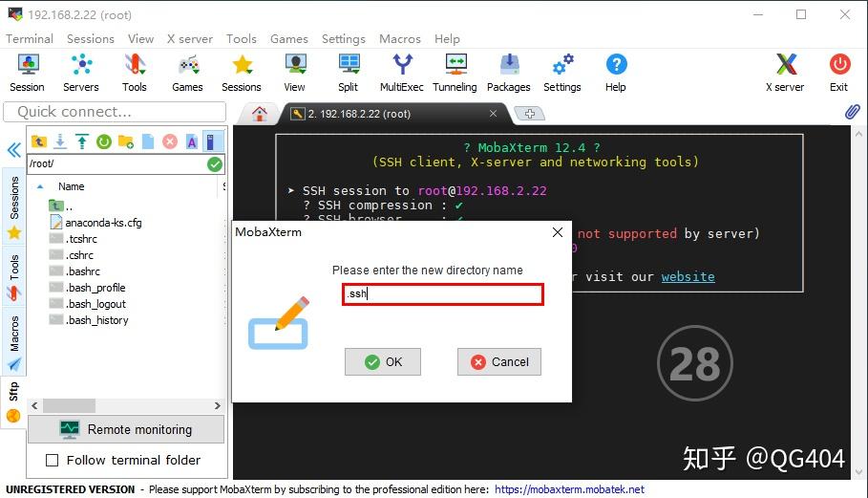Create a new folder in SFTP toolbar
The image size is (868, 498).
tap(126, 141)
